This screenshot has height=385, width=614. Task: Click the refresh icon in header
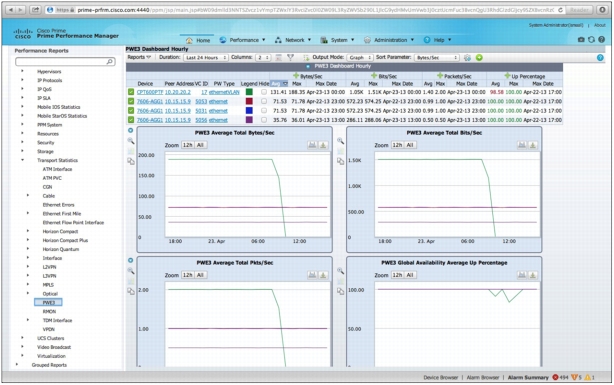591,40
